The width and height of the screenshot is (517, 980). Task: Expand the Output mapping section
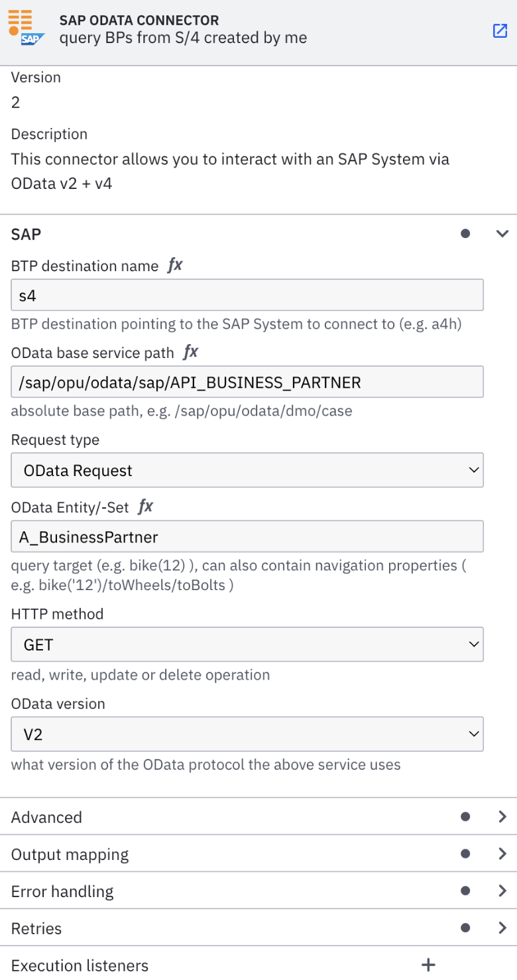click(502, 853)
